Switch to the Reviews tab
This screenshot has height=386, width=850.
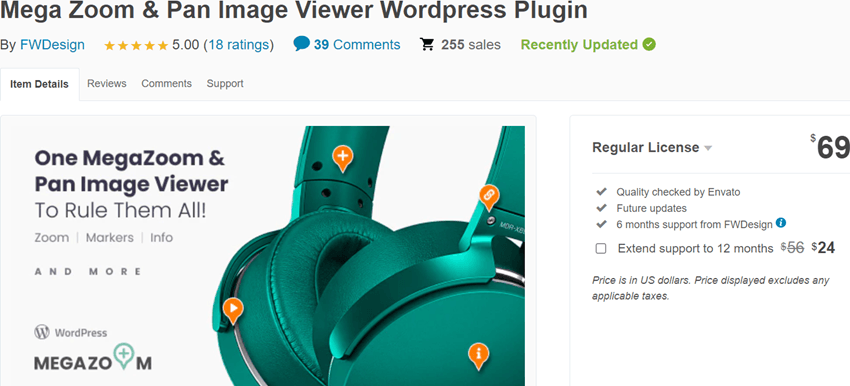point(107,83)
